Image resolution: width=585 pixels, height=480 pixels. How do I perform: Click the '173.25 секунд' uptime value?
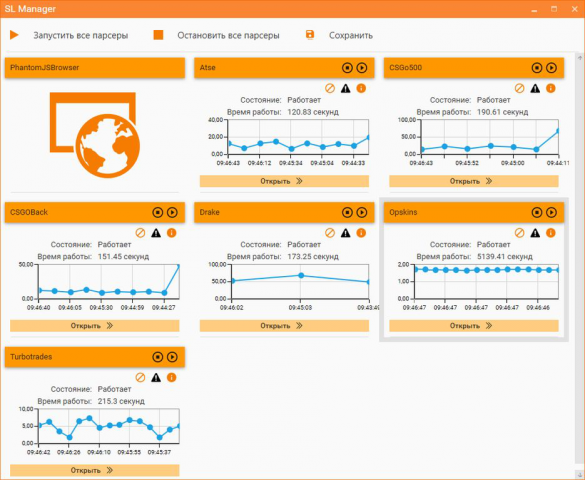pyautogui.click(x=313, y=257)
